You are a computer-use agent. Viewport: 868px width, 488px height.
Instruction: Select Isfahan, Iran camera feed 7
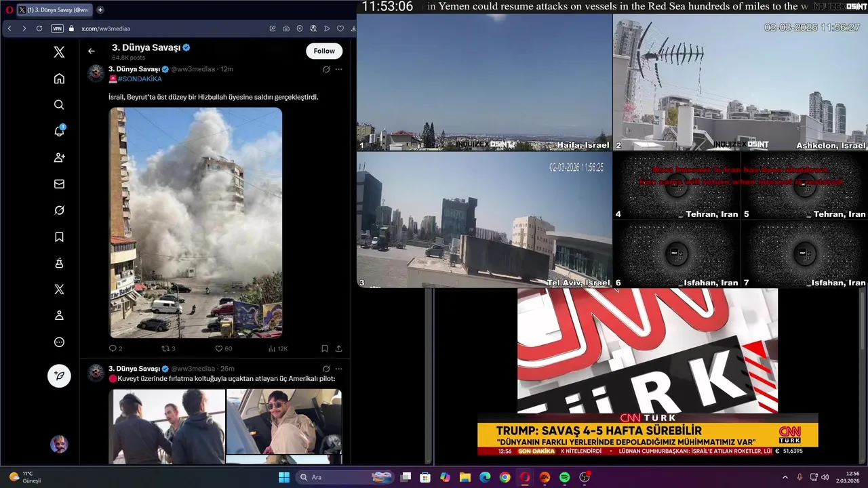tap(804, 254)
